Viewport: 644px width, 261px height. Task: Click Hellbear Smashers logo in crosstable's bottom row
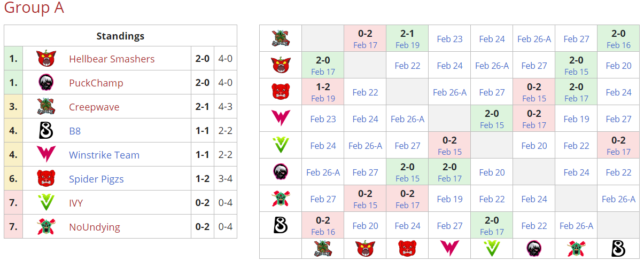coord(365,248)
